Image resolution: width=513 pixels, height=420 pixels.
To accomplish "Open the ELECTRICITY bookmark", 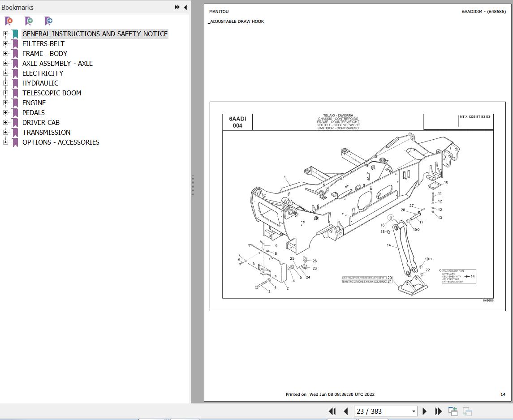I will pyautogui.click(x=43, y=73).
